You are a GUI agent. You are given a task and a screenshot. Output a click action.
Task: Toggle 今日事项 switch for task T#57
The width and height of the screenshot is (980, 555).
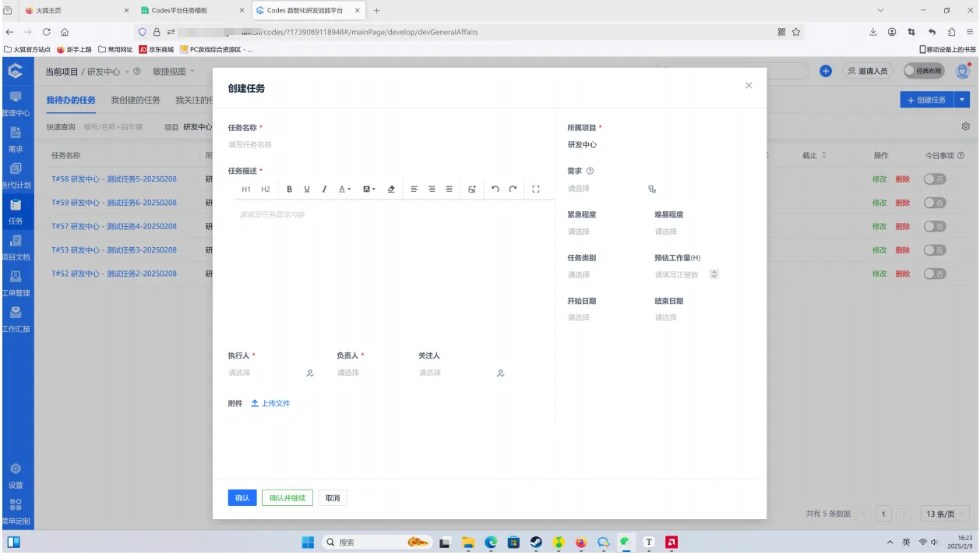pyautogui.click(x=935, y=227)
